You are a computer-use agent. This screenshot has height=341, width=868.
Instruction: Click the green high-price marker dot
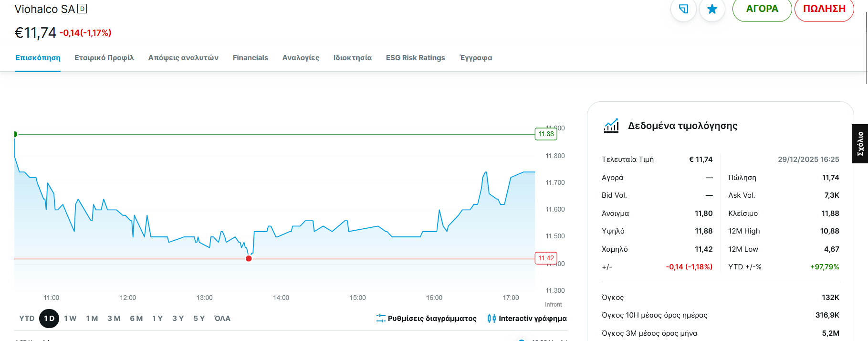click(15, 134)
